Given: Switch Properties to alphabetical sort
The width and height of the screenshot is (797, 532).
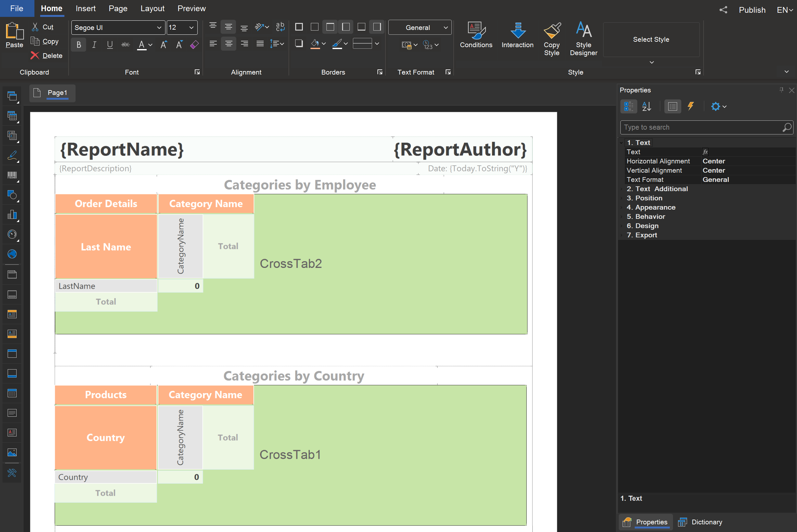Looking at the screenshot, I should [647, 106].
